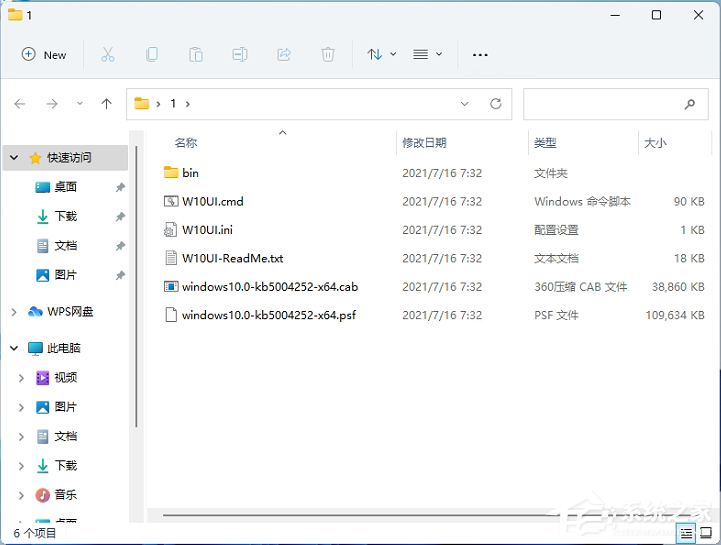The width and height of the screenshot is (721, 545).
Task: Go up one folder level
Action: pos(107,104)
